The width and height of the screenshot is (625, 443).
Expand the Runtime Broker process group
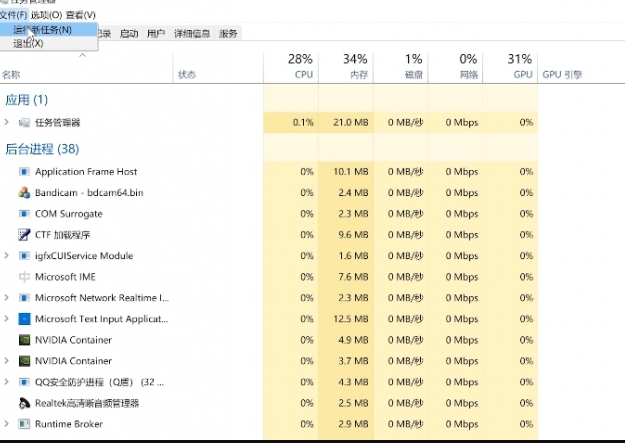[x=7, y=424]
